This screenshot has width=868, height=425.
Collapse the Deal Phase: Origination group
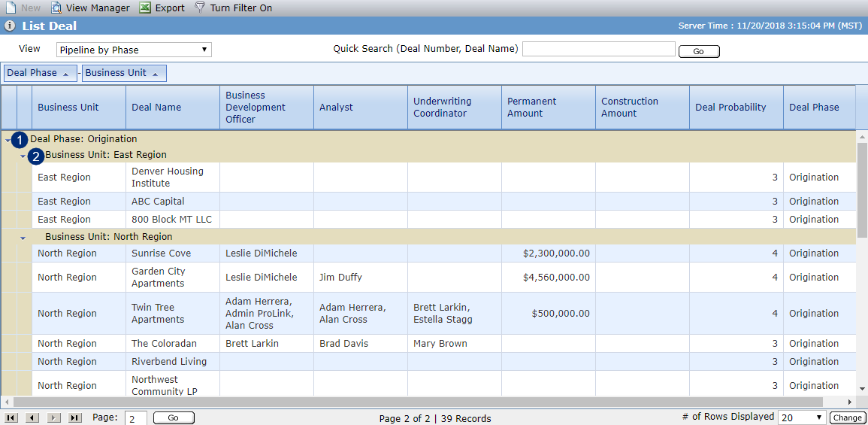click(8, 141)
